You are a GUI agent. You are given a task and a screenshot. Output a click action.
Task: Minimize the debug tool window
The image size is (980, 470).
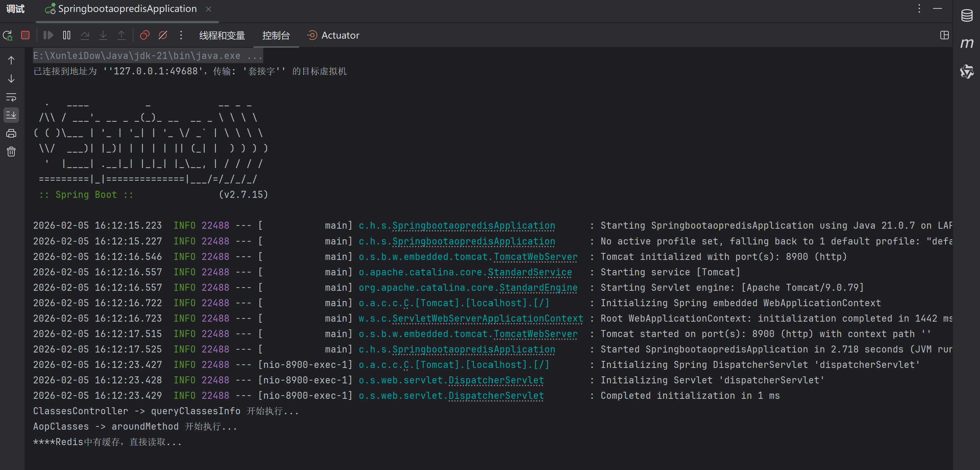pyautogui.click(x=938, y=9)
